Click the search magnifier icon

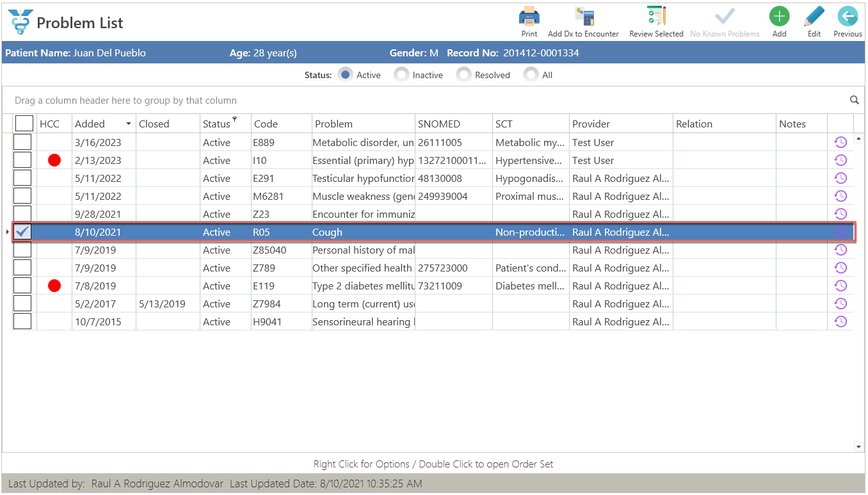coord(854,100)
